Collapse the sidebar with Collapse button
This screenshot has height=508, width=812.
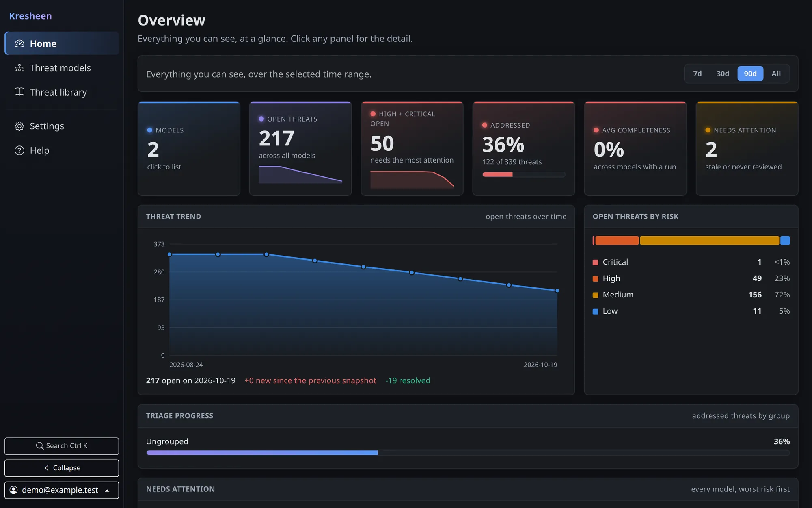point(62,468)
